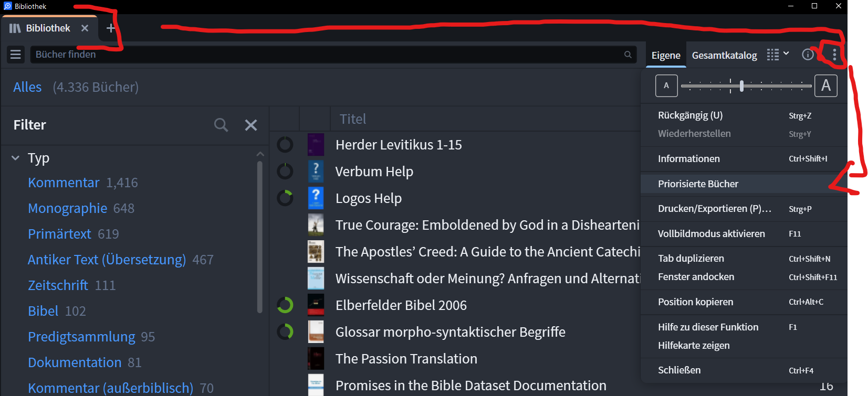Switch to Gesamtkatalog tab

pos(724,55)
